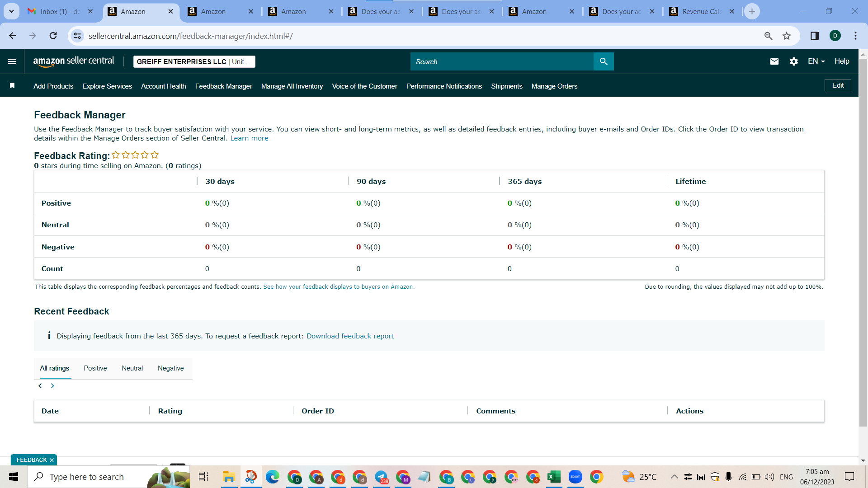Open See how your feedback displays link
868x488 pixels.
(x=339, y=287)
